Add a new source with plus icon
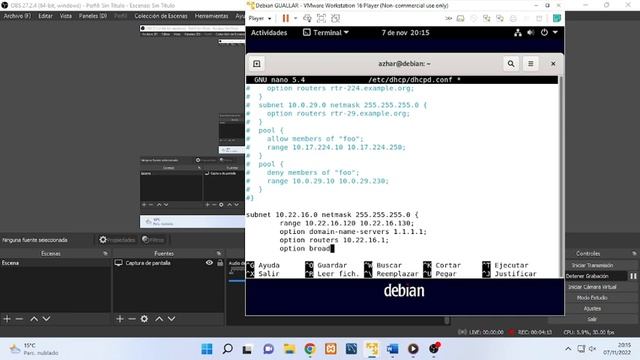This screenshot has height=360, width=640. 120,319
